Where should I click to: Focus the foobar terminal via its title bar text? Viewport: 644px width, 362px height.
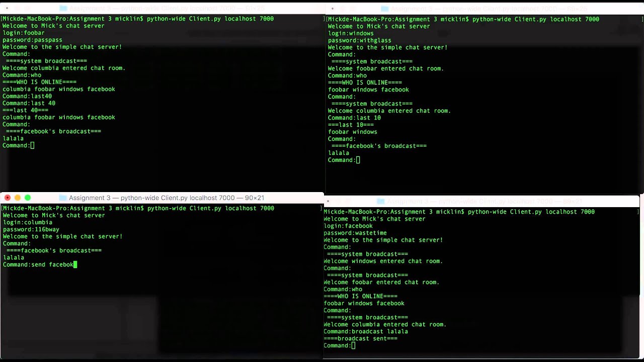pyautogui.click(x=167, y=9)
